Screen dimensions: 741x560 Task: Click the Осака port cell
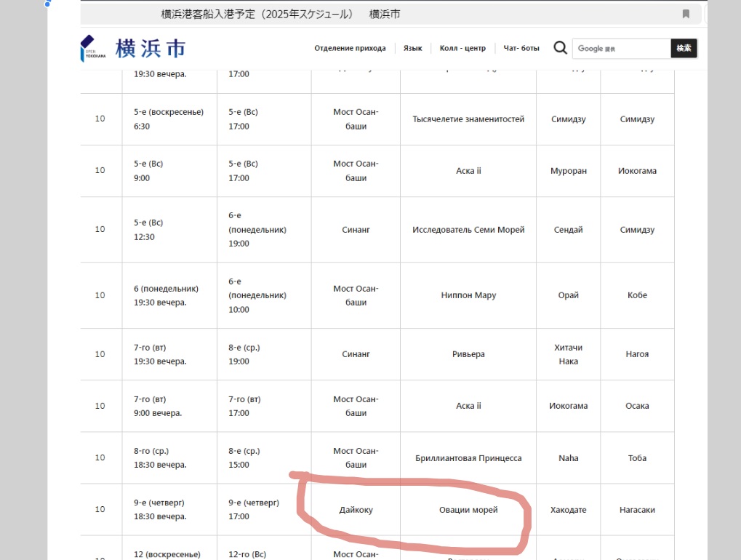637,406
